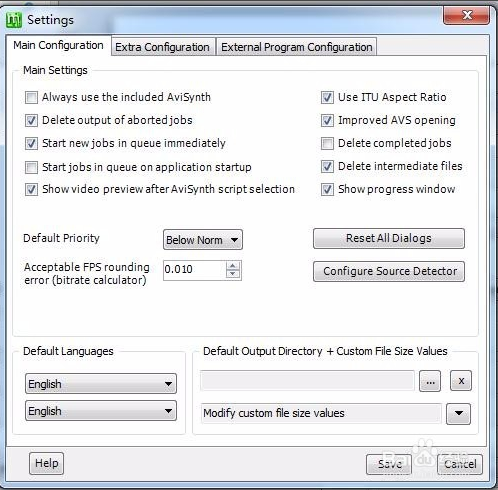Browse for output directory with ellipsis button

coord(430,381)
